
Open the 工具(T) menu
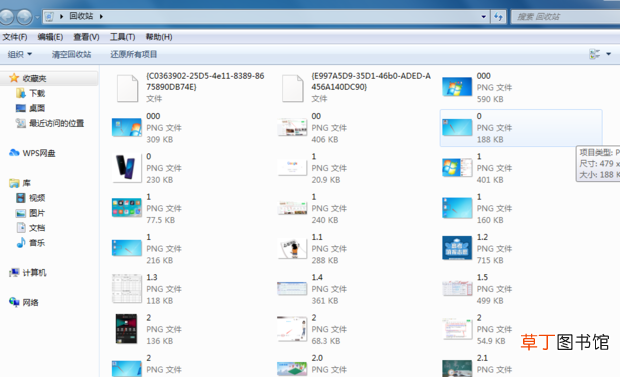[x=122, y=37]
